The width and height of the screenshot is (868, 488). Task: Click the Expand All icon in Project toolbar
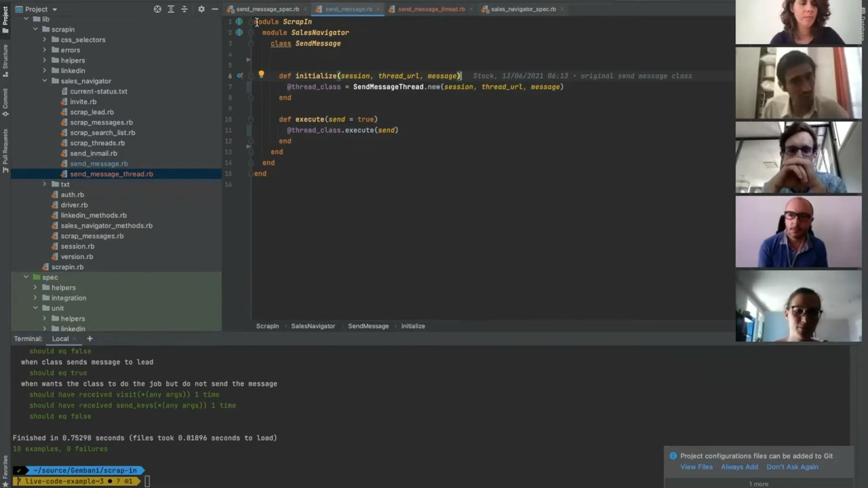click(171, 9)
